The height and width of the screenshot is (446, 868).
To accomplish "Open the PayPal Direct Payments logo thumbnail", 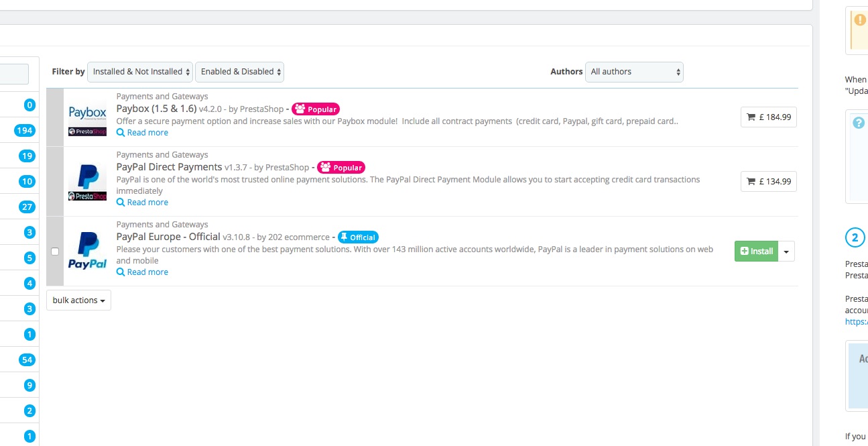I will pos(87,183).
